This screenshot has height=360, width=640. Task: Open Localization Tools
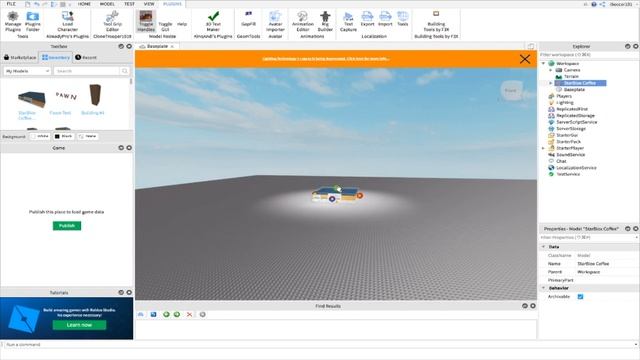pos(402,19)
